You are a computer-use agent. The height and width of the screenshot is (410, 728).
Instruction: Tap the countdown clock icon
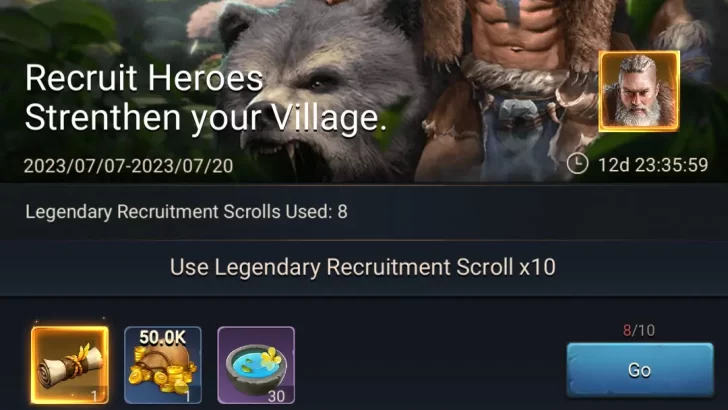[578, 164]
